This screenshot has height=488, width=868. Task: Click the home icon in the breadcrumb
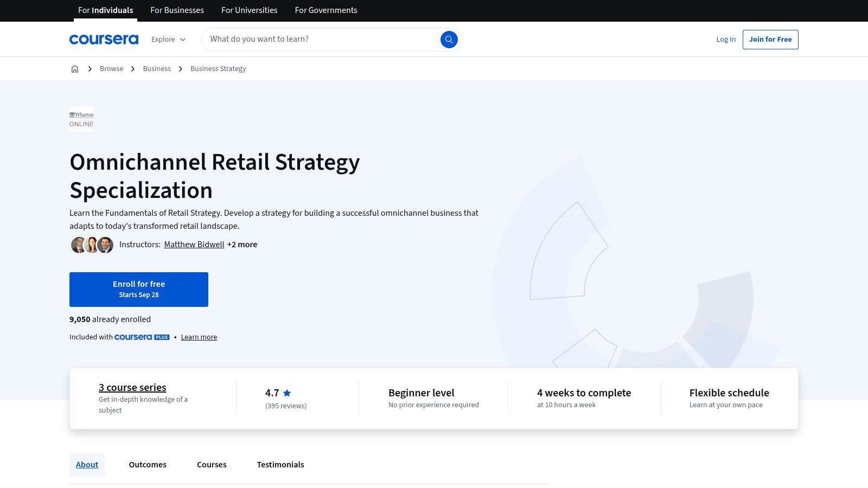click(75, 68)
